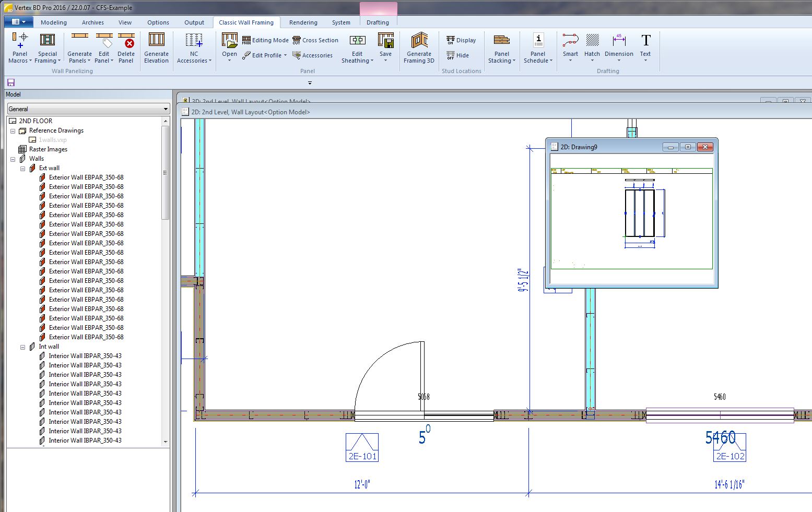Click the Delete Panel icon
The image size is (812, 512).
click(126, 47)
